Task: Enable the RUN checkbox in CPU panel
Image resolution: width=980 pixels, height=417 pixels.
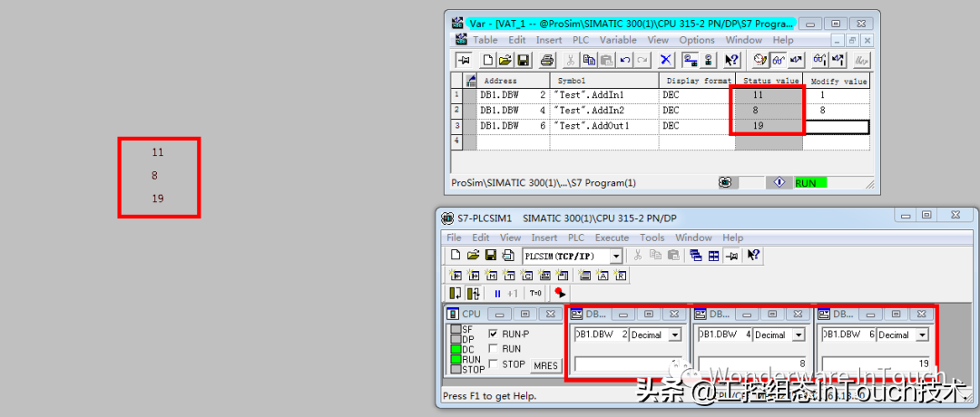Action: tap(494, 349)
